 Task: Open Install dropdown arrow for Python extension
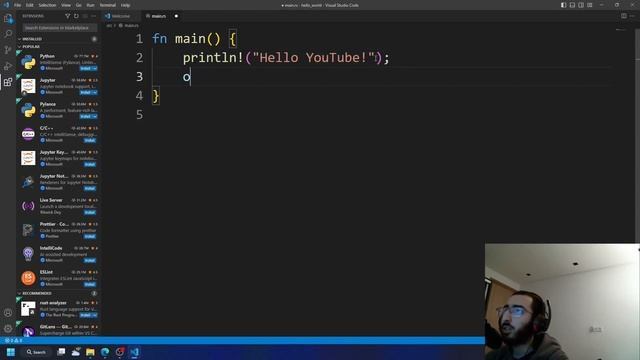pos(95,69)
